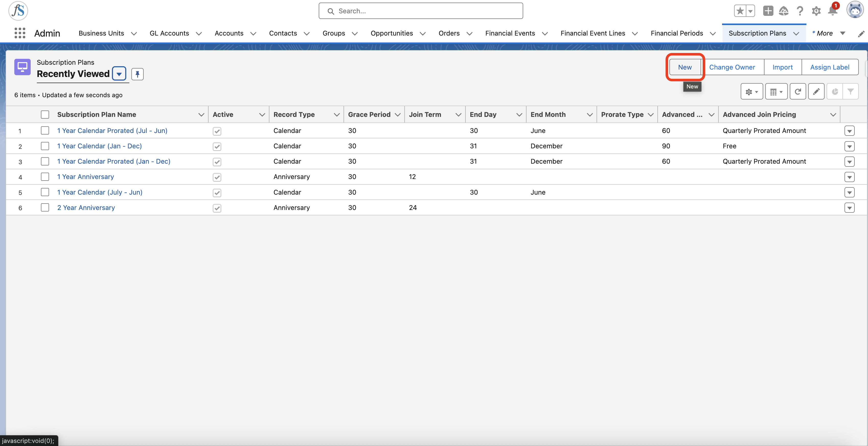868x446 pixels.
Task: Open the 1 Year Anniversary record link
Action: (86, 177)
